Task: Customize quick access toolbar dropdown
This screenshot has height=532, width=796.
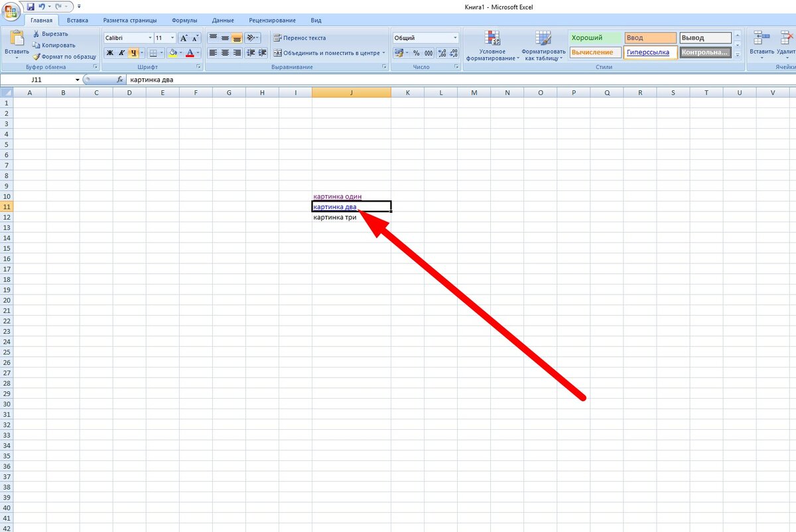Action: pyautogui.click(x=79, y=7)
